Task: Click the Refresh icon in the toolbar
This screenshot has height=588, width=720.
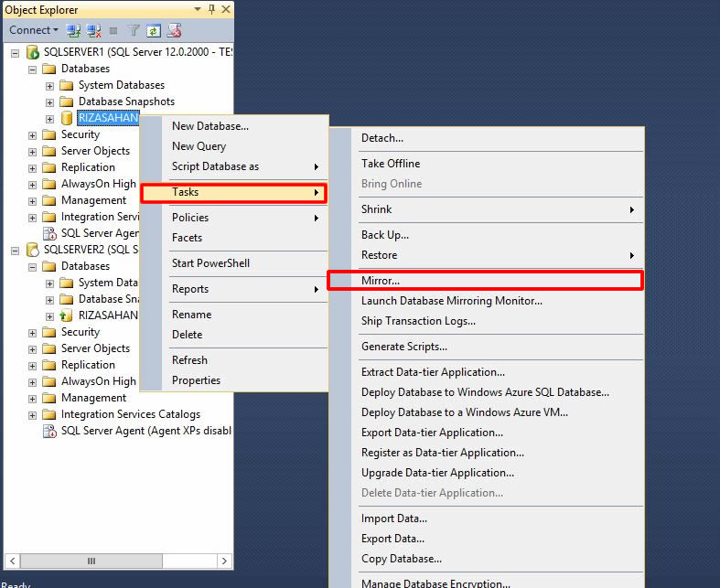Action: [154, 30]
